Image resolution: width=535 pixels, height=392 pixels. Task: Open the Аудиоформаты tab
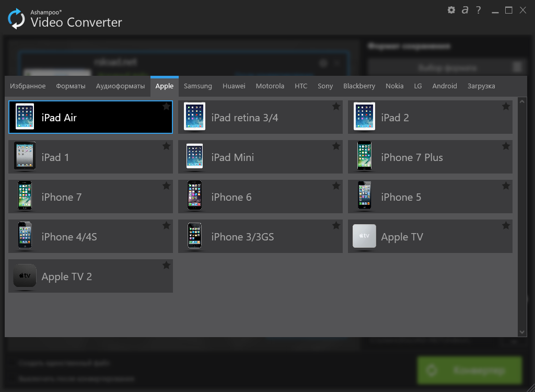pos(120,86)
